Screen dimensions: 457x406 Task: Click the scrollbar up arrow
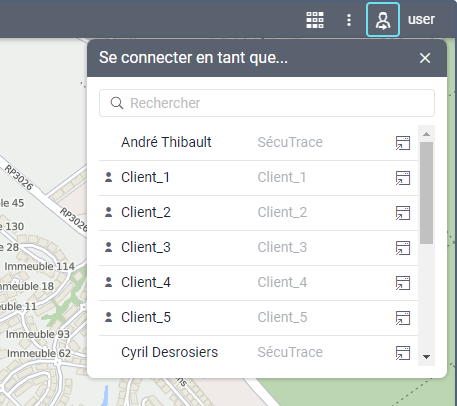coord(426,134)
